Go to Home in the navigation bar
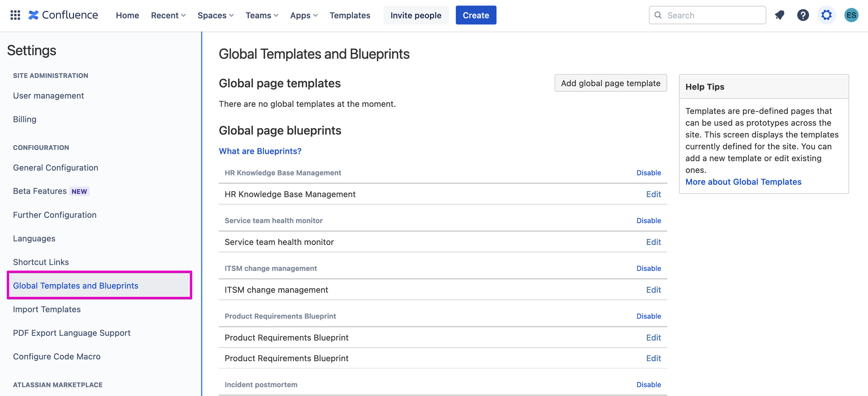Viewport: 868px width, 396px height. coord(127,15)
